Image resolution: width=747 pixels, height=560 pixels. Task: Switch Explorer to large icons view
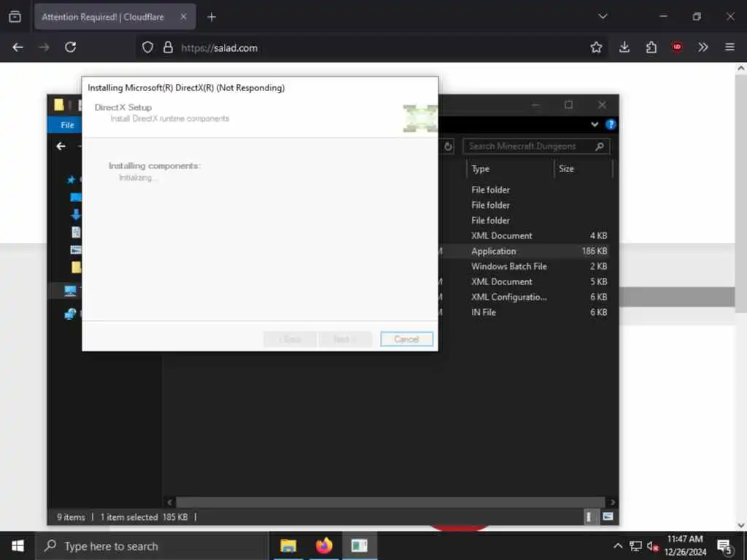608,517
